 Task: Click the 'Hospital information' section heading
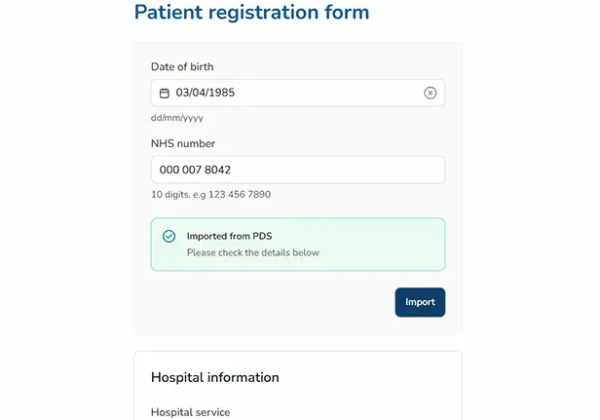(214, 377)
